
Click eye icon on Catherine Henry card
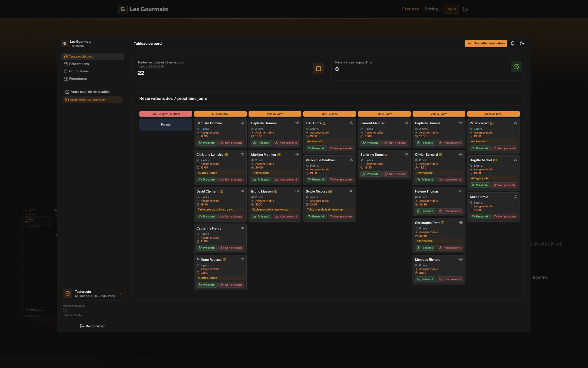(242, 228)
